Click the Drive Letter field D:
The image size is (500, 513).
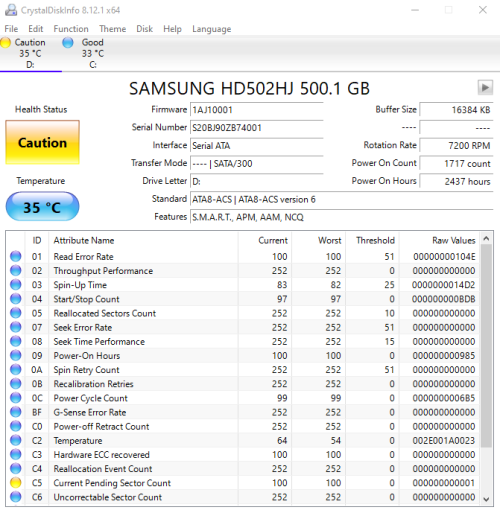(257, 181)
